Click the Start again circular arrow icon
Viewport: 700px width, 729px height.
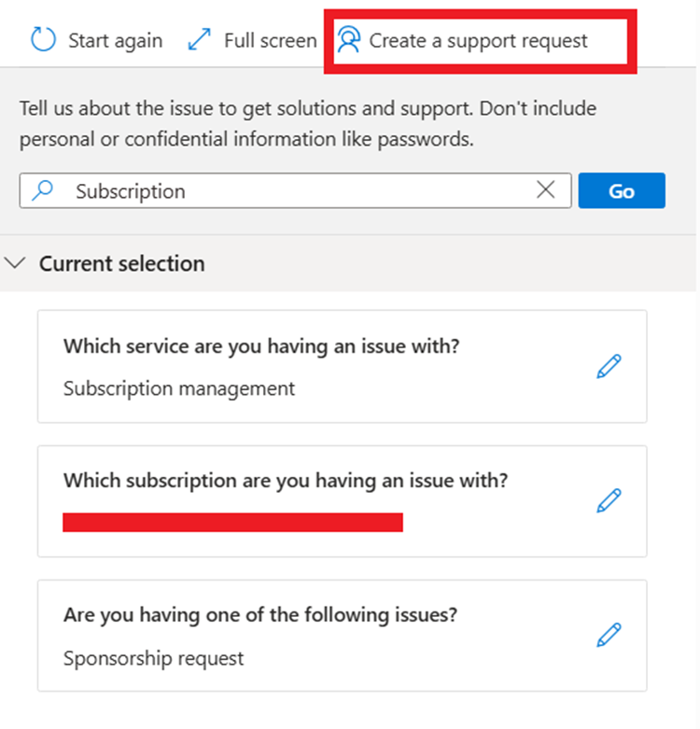[44, 40]
